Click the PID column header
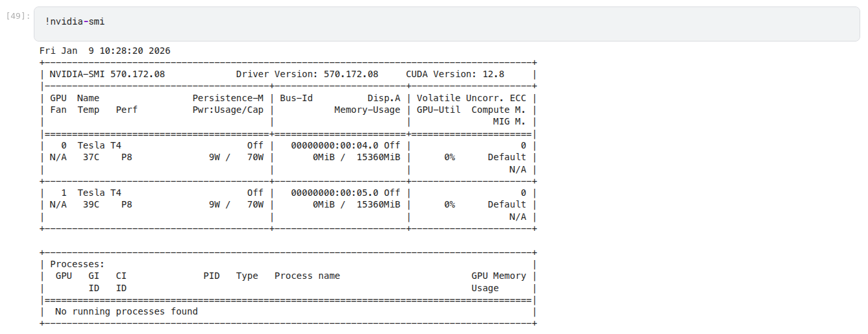Viewport: 868px width, 334px height. click(x=212, y=276)
